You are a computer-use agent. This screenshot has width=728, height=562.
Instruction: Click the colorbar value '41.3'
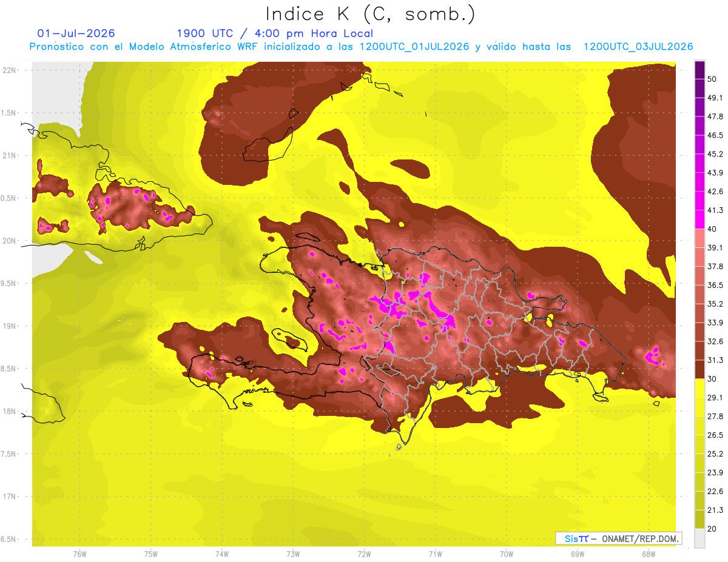point(715,210)
